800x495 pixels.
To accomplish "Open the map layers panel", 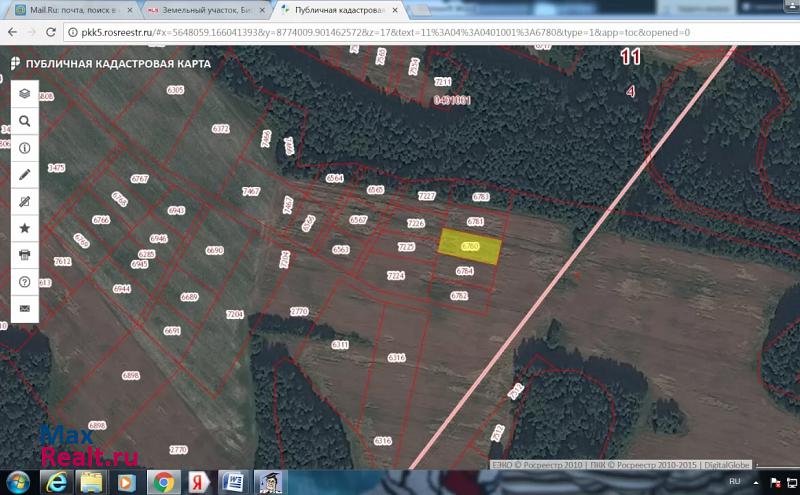I will pyautogui.click(x=25, y=93).
